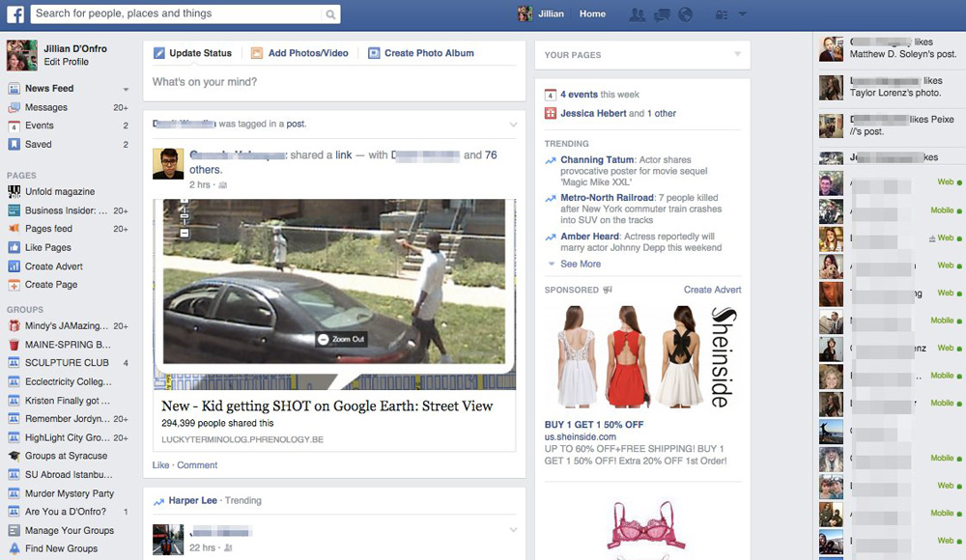The height and width of the screenshot is (560, 966).
Task: Open the privacy shortcuts lock icon
Action: click(x=722, y=14)
